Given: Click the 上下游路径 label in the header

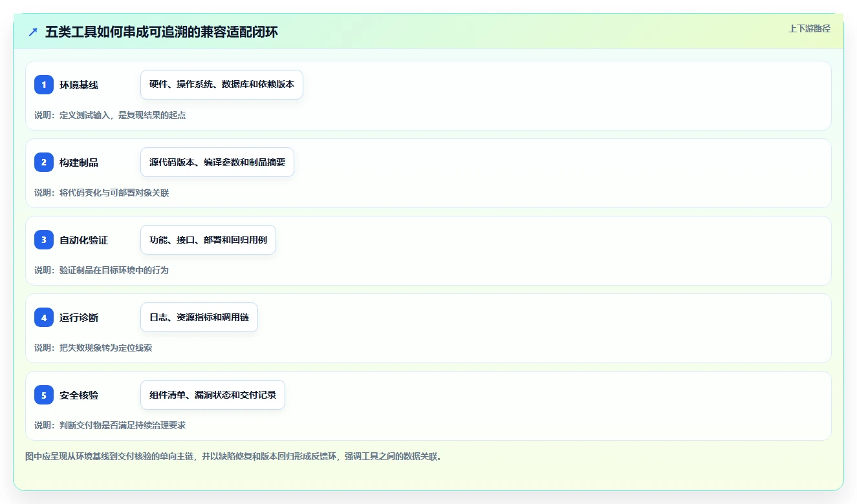Looking at the screenshot, I should (x=809, y=28).
